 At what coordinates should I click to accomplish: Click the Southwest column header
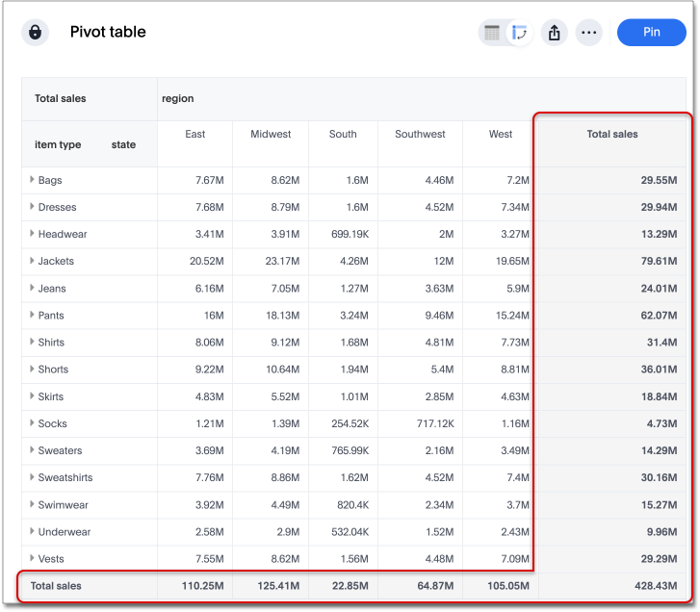tap(420, 134)
